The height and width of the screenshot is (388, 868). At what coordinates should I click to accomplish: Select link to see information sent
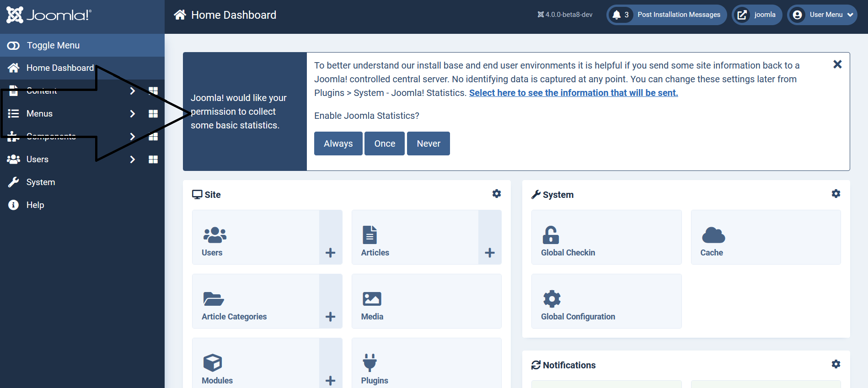point(573,93)
